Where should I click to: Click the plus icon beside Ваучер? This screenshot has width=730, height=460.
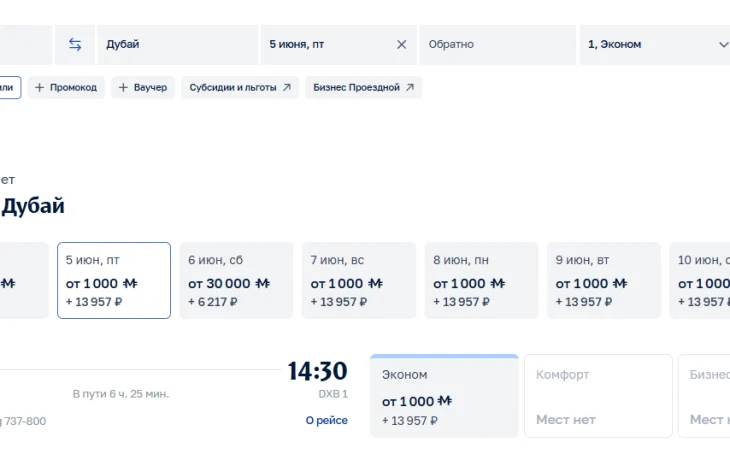tap(123, 88)
